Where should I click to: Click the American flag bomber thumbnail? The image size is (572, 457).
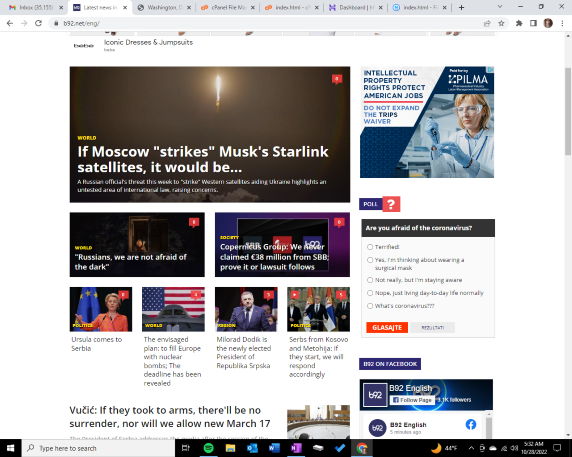[x=173, y=309]
